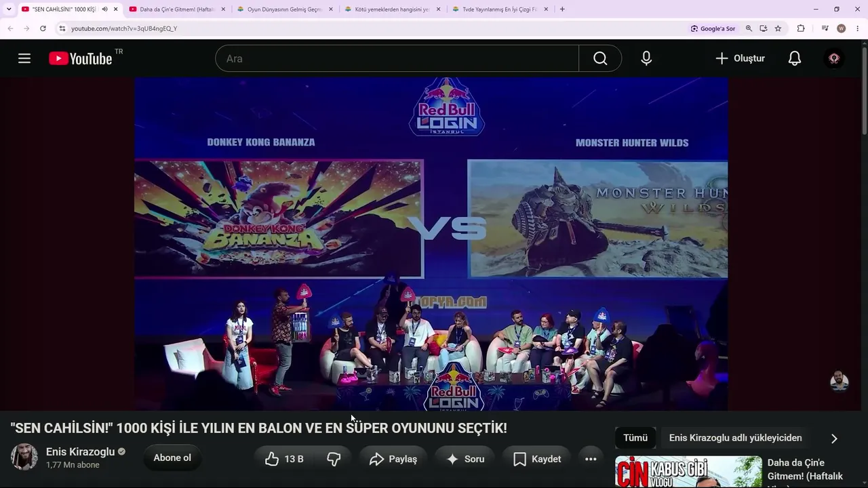Dislike the video with thumbs down
868x488 pixels.
coord(334,459)
